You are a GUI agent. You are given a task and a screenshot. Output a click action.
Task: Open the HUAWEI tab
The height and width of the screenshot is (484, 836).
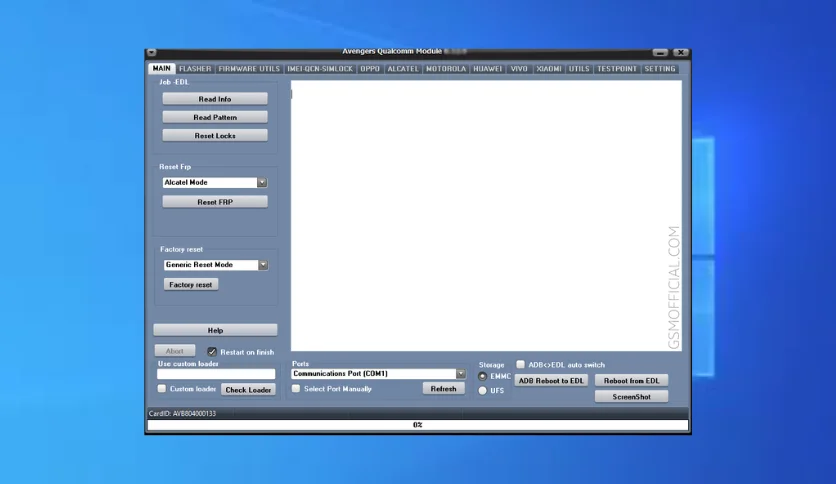(487, 69)
